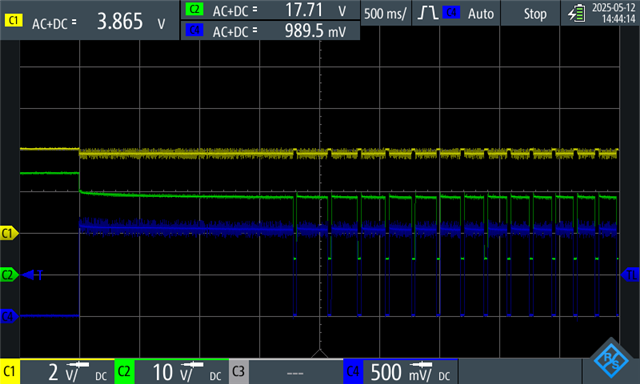Viewport: 640px width, 384px height.
Task: Open C1 vertical scale 2 V/ settings
Action: pyautogui.click(x=67, y=372)
